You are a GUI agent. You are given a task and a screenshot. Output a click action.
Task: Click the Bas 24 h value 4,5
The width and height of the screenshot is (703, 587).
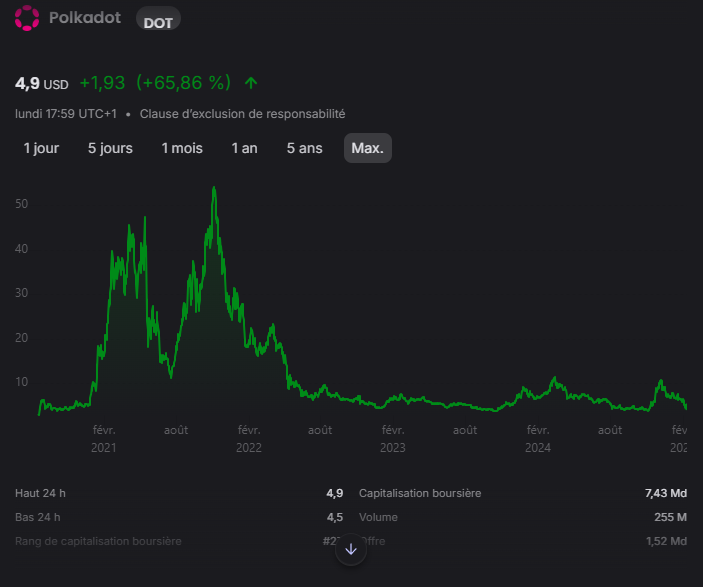click(334, 517)
